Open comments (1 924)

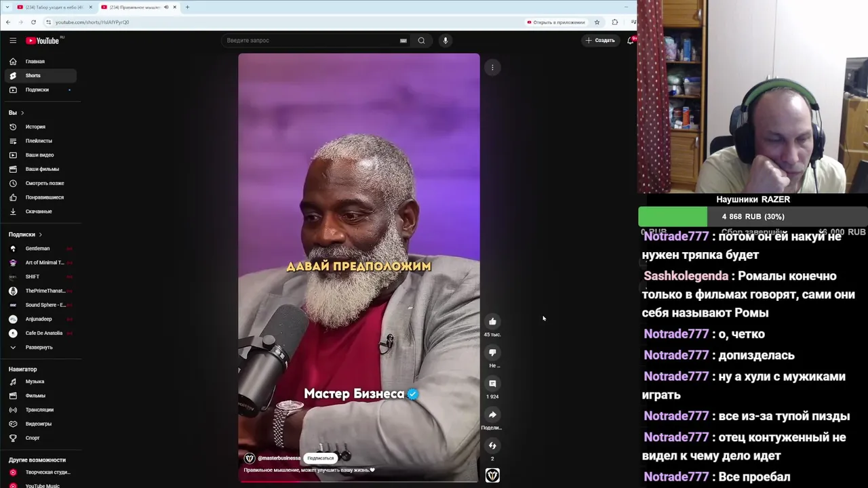click(492, 384)
